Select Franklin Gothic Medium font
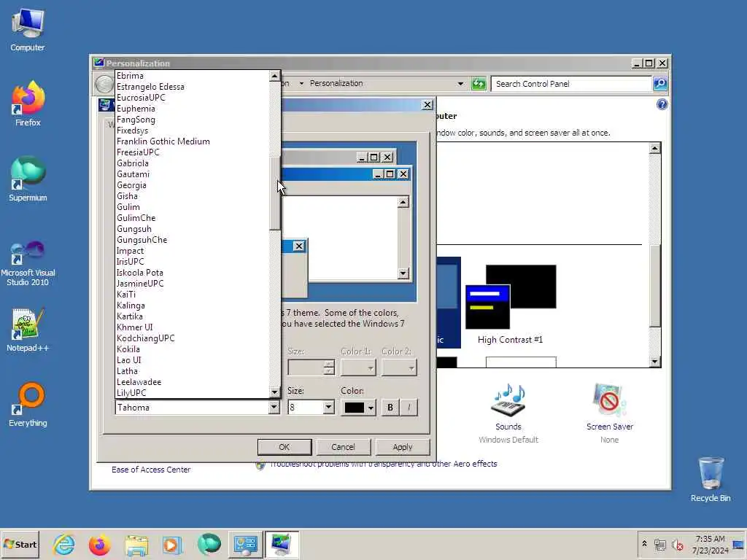Image resolution: width=747 pixels, height=560 pixels. coord(193,141)
